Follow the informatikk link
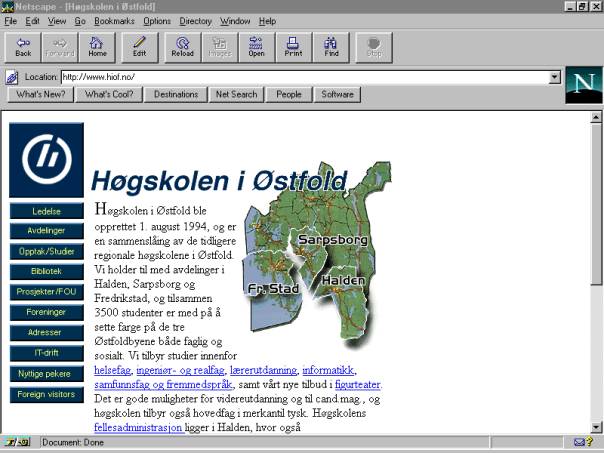 pos(328,370)
